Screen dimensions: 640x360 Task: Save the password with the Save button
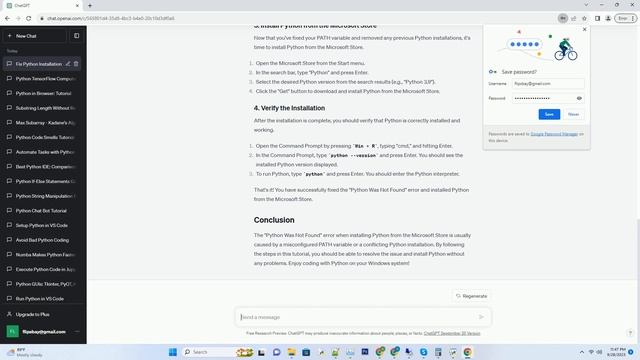point(549,114)
